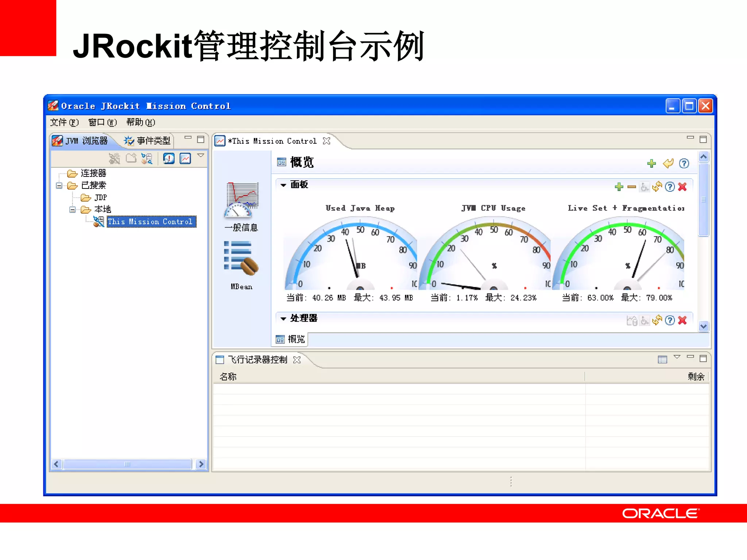This screenshot has height=560, width=747.
Task: Click the disconnect icon in JVM browser toolbar
Action: click(x=114, y=159)
